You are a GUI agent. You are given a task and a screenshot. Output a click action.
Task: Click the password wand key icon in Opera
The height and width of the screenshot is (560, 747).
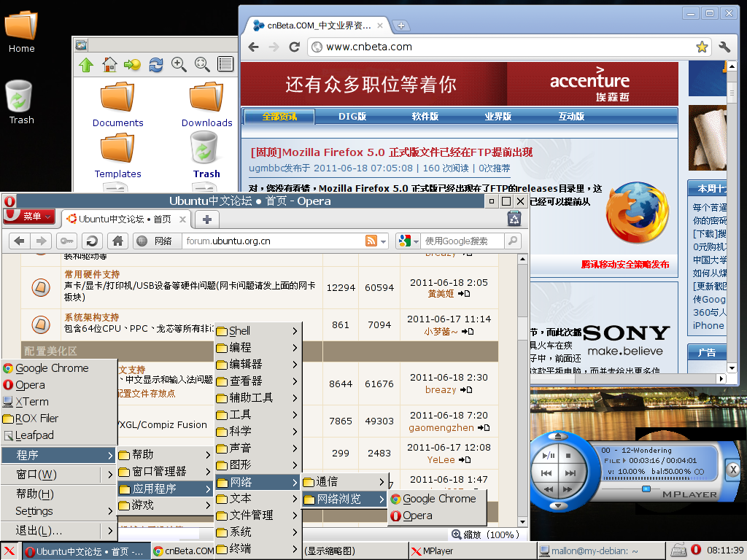[66, 241]
